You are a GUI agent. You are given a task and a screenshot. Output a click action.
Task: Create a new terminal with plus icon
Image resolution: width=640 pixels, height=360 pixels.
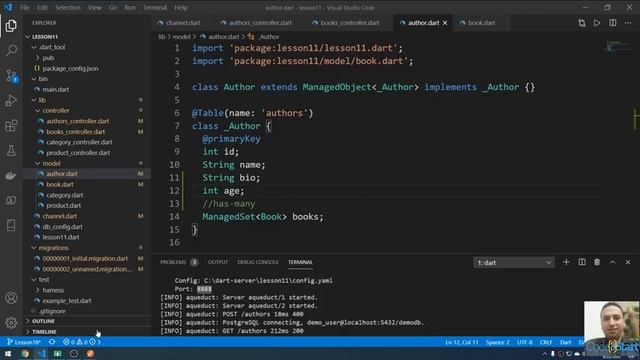[x=566, y=262]
